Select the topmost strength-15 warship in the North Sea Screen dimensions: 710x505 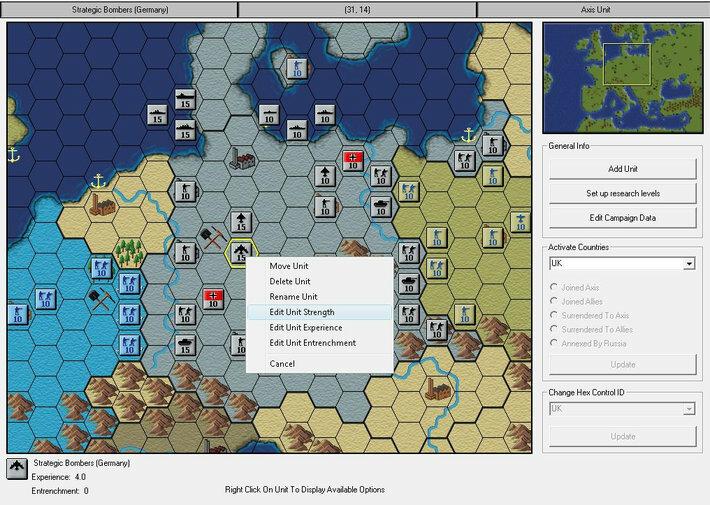[185, 99]
